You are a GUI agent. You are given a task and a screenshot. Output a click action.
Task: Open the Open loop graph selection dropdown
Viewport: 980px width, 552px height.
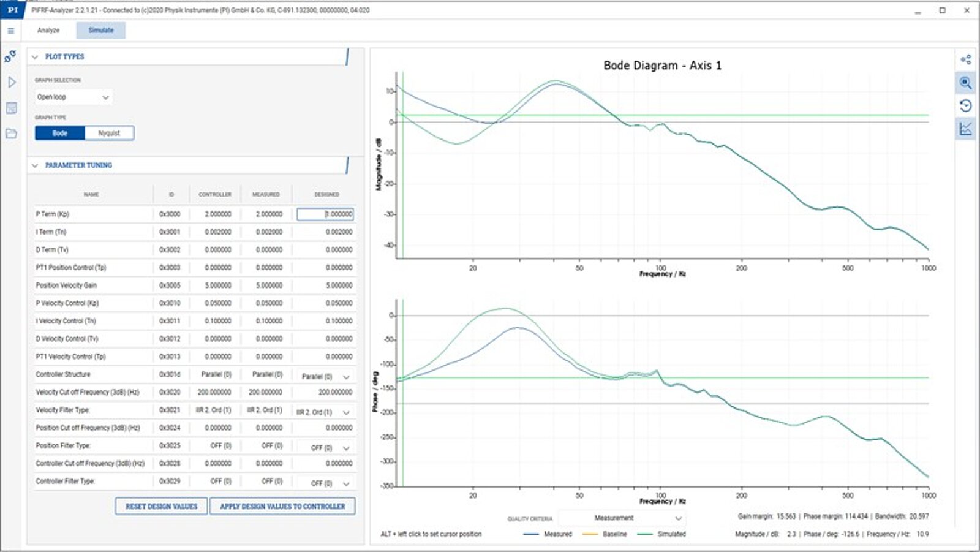[x=73, y=97]
